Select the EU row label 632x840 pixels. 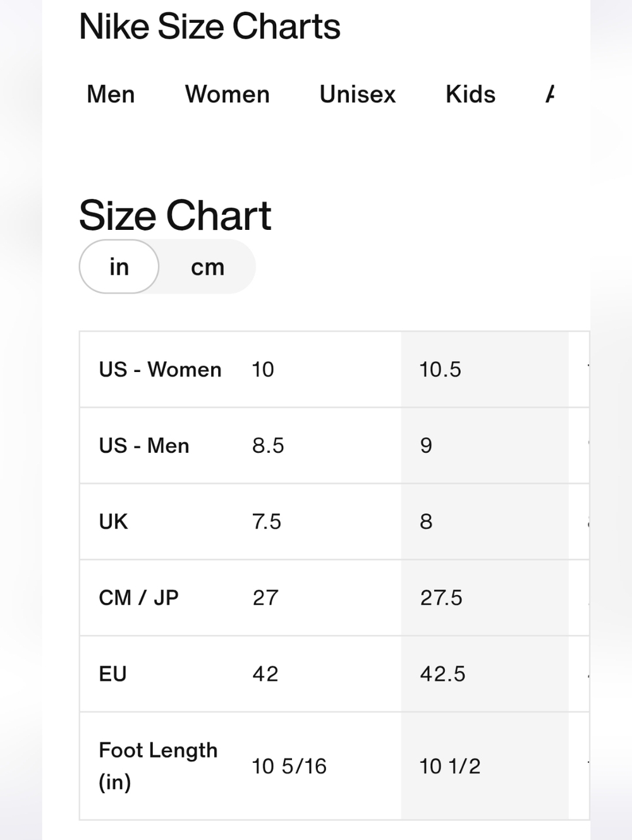click(112, 674)
